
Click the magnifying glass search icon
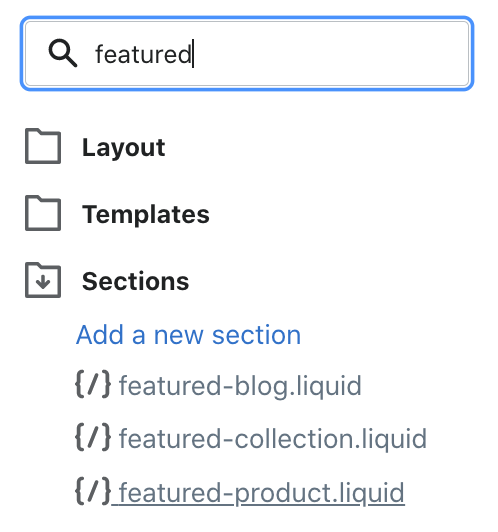pyautogui.click(x=63, y=53)
